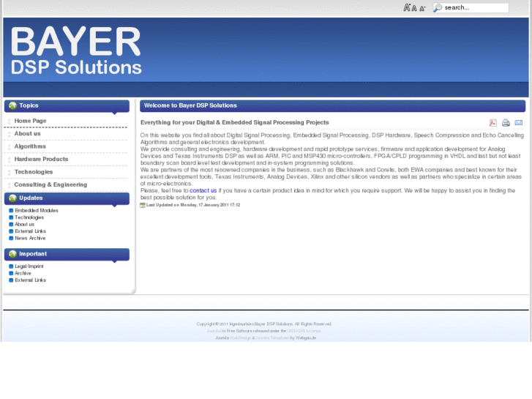Increase the page font size

[407, 7]
